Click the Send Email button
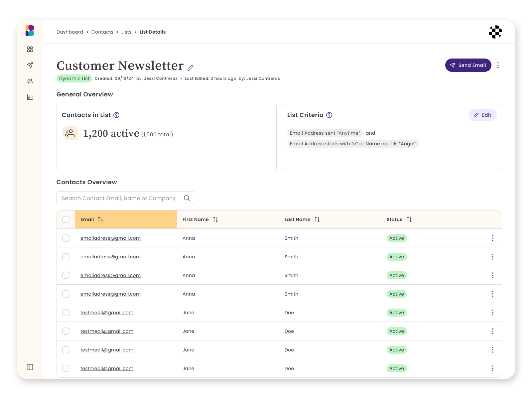 468,65
